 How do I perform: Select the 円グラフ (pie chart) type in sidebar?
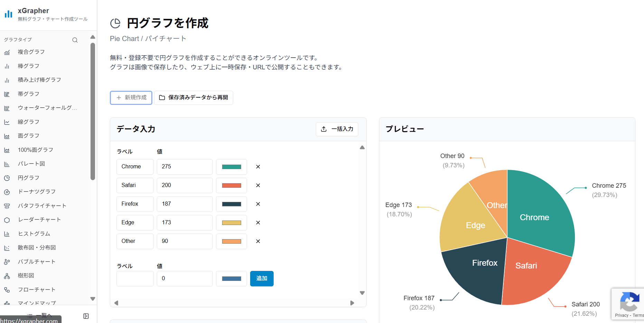coord(28,178)
